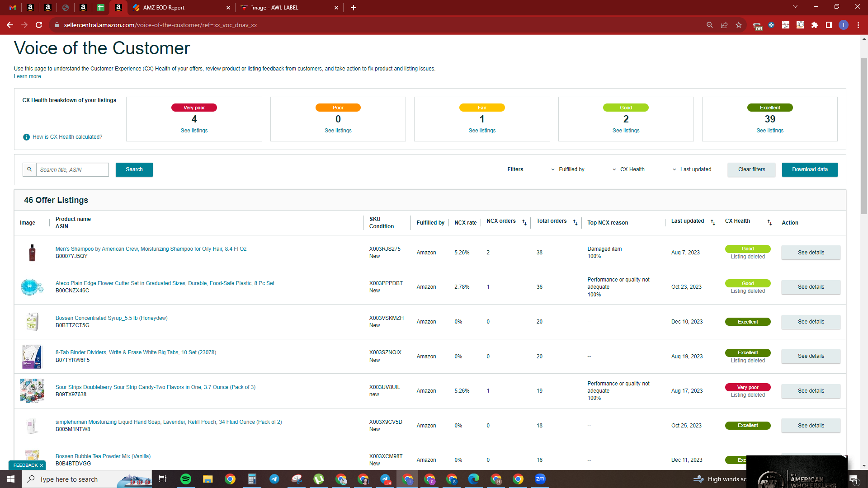
Task: See listings under Good
Action: coord(626,131)
